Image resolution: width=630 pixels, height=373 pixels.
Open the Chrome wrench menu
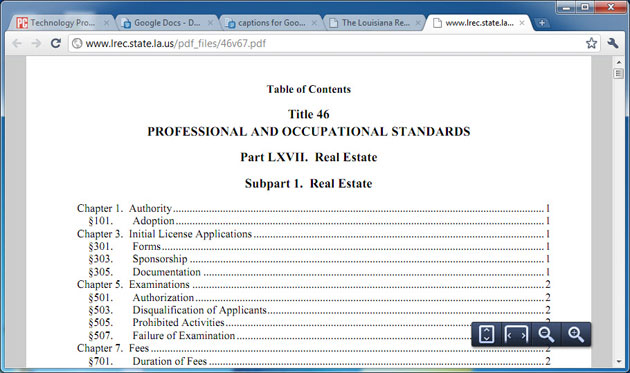(613, 43)
